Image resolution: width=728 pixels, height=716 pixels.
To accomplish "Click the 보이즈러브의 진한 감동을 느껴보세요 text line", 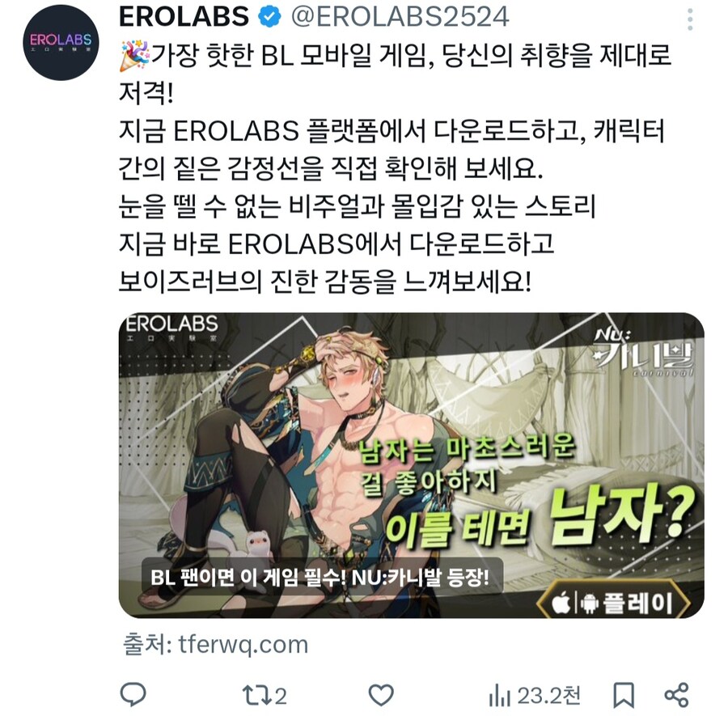I will (325, 282).
